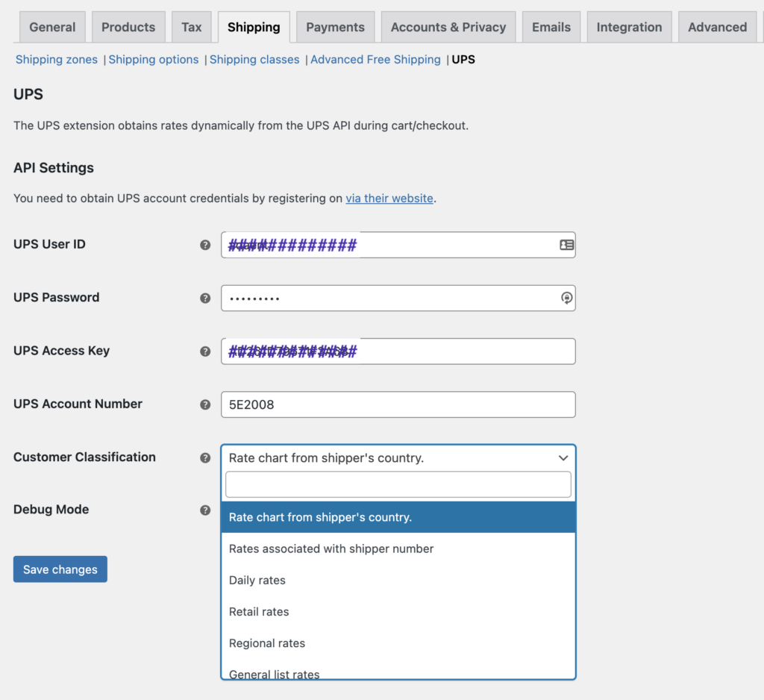Open the General settings tab
Viewport: 764px width, 700px height.
[x=52, y=28]
